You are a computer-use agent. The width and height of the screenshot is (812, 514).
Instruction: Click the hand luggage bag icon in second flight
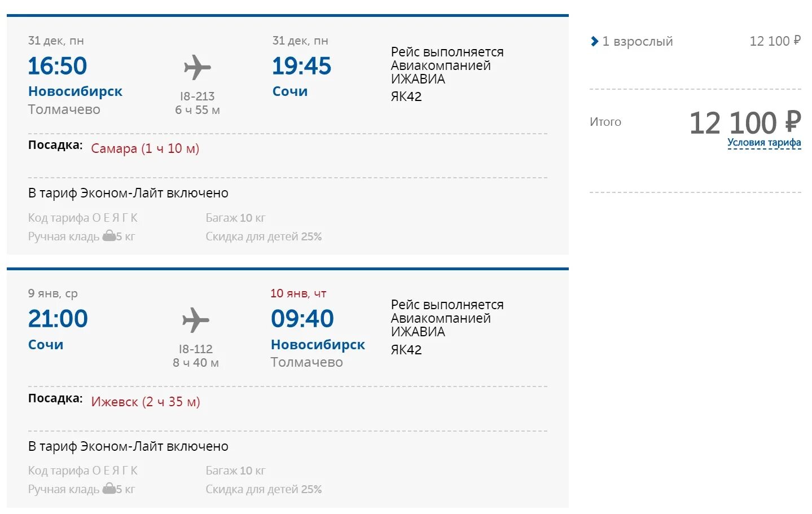(109, 489)
